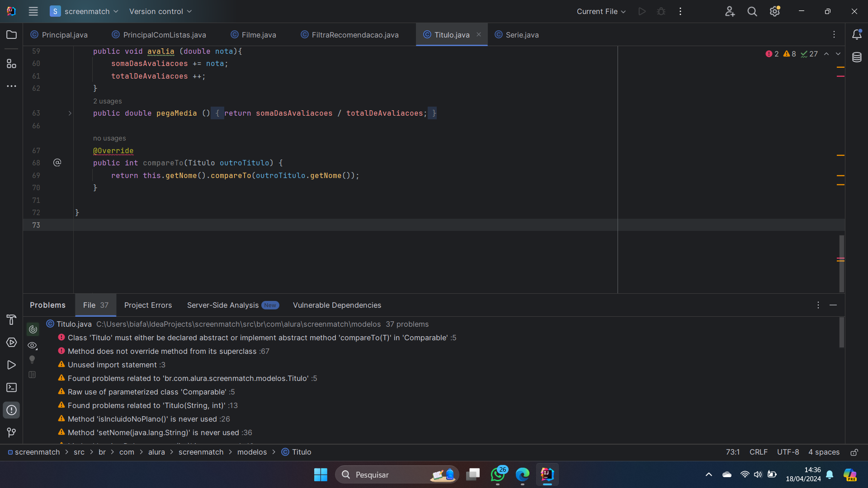Select the Git/Version Control sidebar icon
This screenshot has width=868, height=488.
12,432
